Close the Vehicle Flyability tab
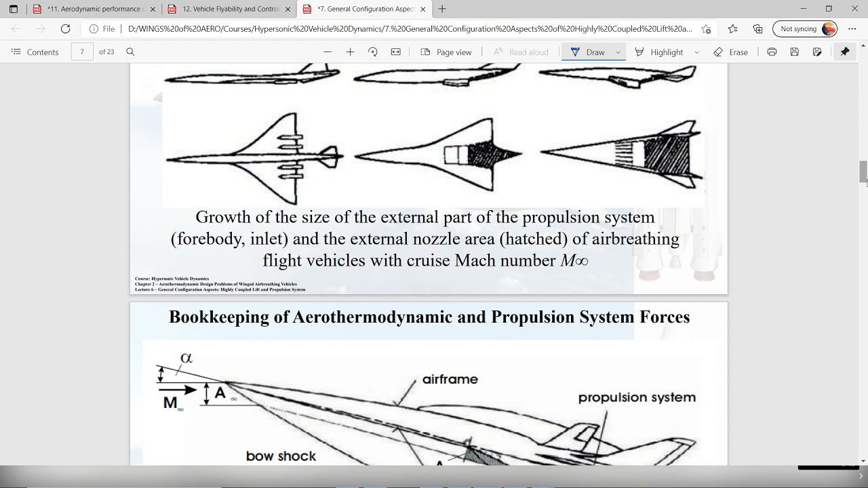Image resolution: width=868 pixels, height=488 pixels. pos(288,9)
